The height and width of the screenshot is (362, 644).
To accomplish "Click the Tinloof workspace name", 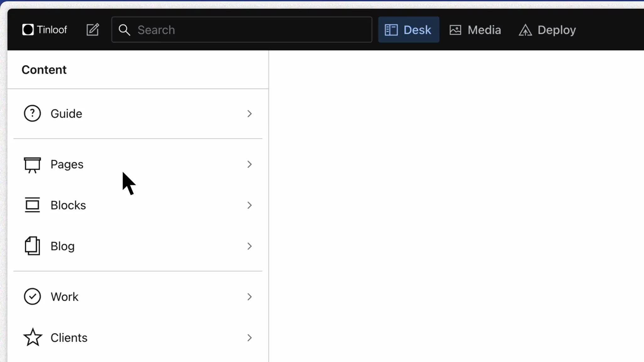I will 52,30.
